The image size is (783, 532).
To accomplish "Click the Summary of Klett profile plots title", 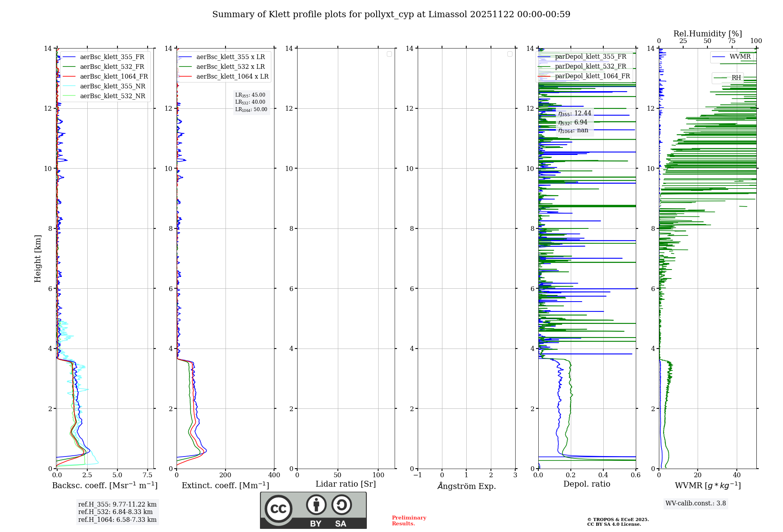I will point(391,14).
